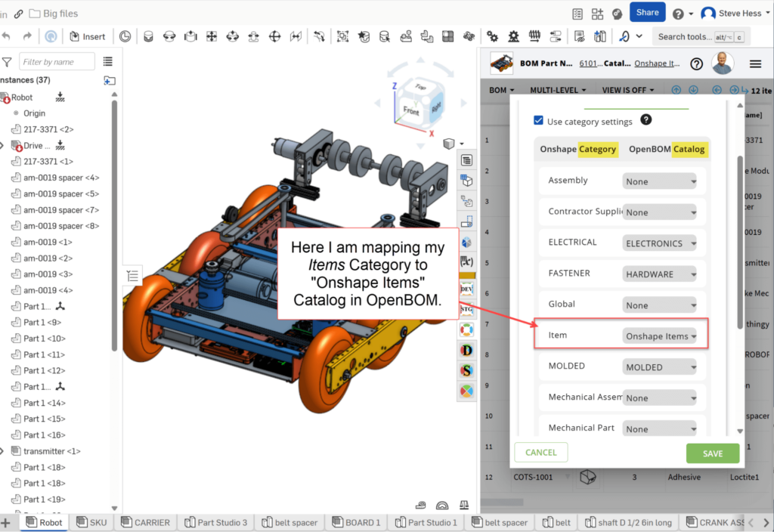Create a new folder in instances
Image resolution: width=774 pixels, height=532 pixels.
110,80
